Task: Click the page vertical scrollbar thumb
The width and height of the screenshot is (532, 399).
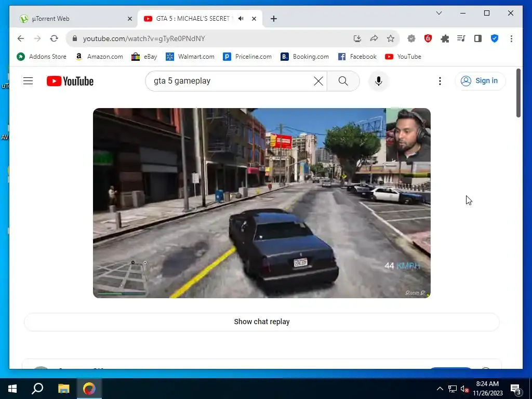Action: [518, 93]
